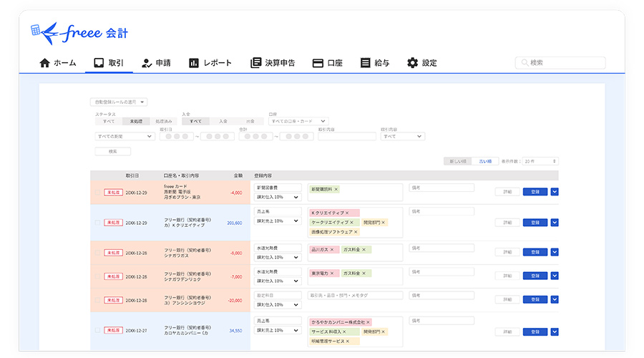Remove the 新聞購読料 tag with its x

[336, 189]
